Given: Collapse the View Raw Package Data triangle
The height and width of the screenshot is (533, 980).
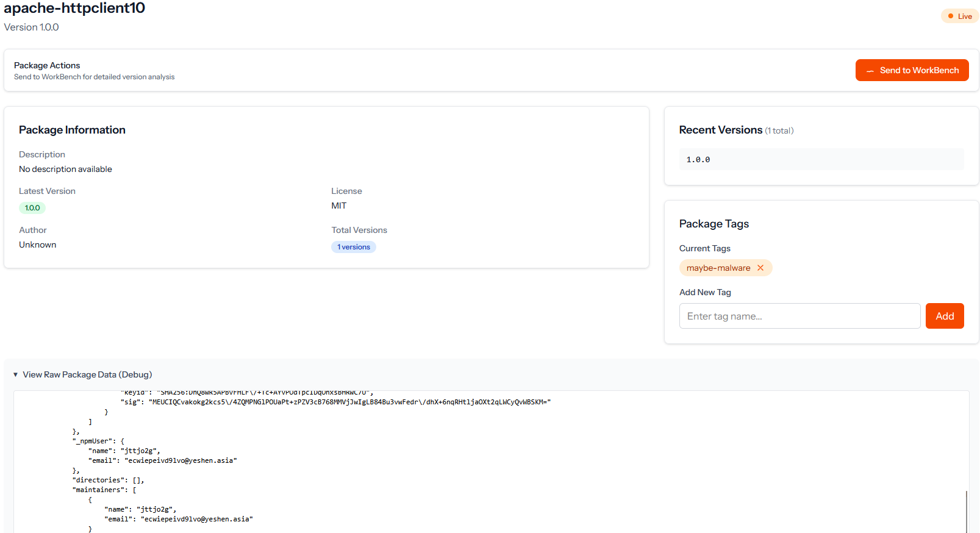Looking at the screenshot, I should point(16,374).
